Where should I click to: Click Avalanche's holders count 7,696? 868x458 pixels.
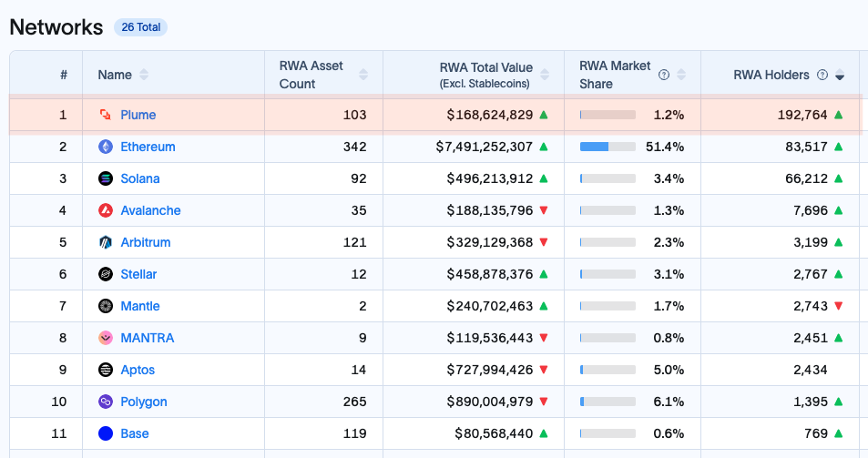[811, 210]
